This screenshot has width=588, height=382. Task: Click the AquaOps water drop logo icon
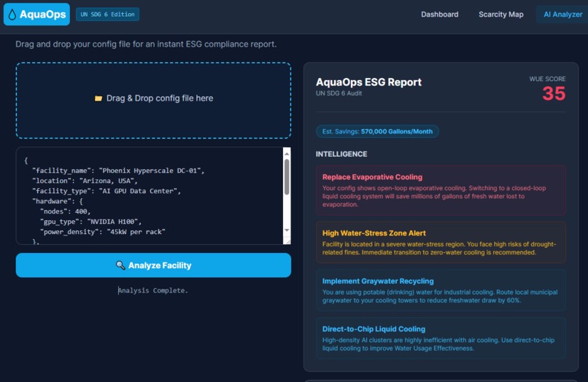[12, 15]
